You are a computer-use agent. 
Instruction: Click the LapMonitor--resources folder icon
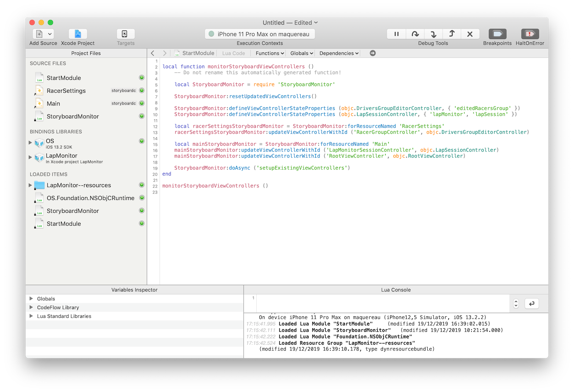[39, 185]
